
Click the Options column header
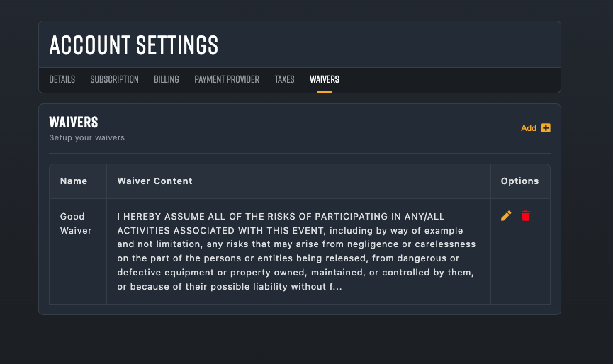519,181
